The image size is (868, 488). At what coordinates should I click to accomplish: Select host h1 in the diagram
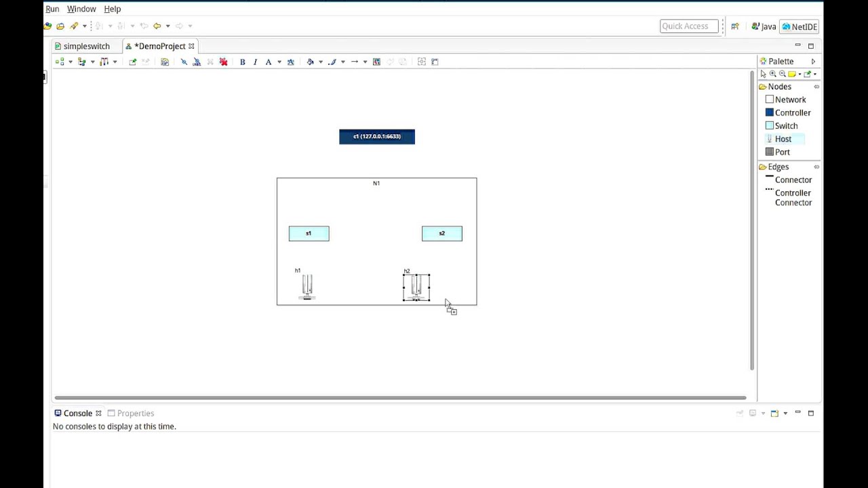307,286
